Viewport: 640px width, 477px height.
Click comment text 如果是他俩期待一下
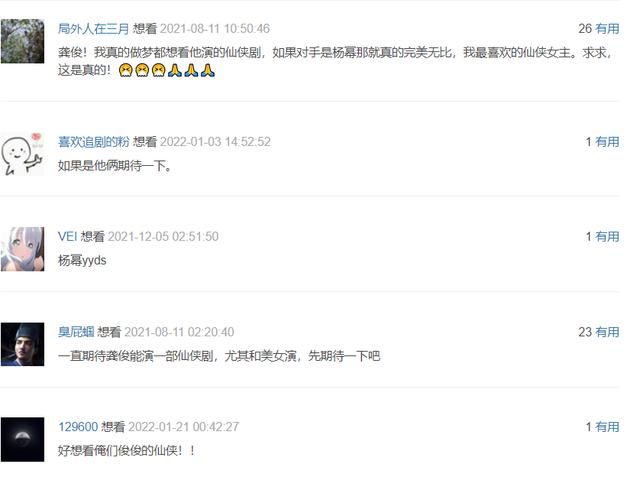[x=115, y=166]
